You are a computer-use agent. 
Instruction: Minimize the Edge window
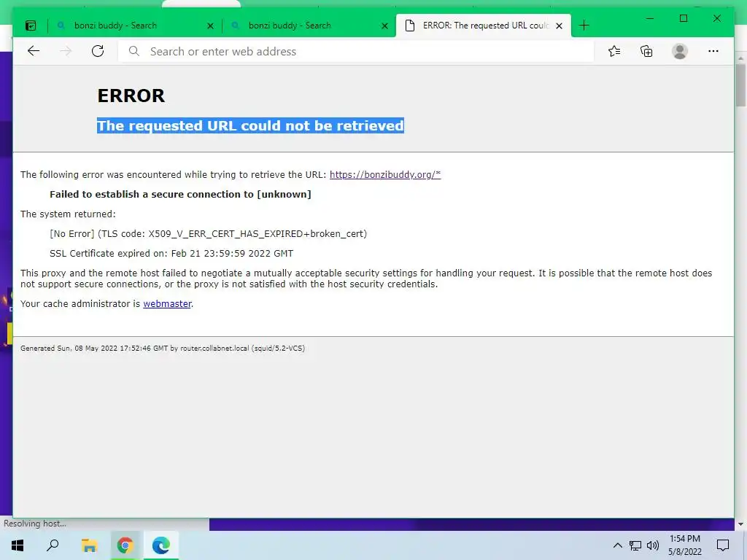pos(650,18)
